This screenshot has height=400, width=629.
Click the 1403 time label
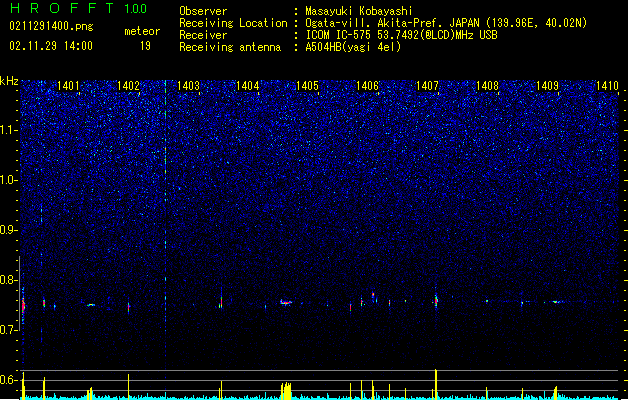tap(188, 86)
